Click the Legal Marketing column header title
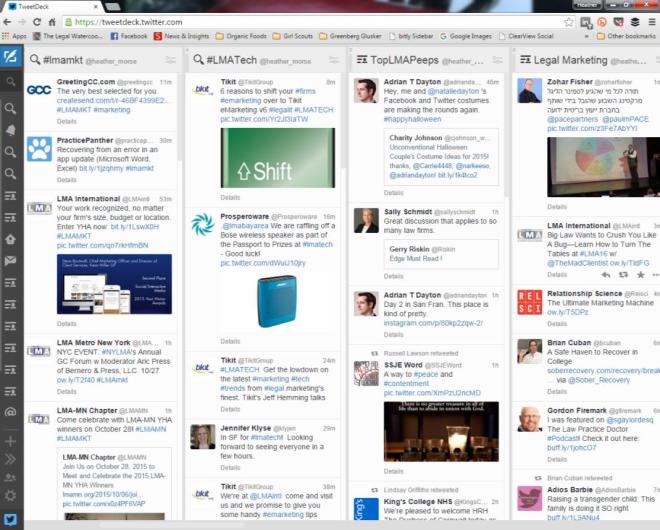660x530 pixels. tap(570, 60)
